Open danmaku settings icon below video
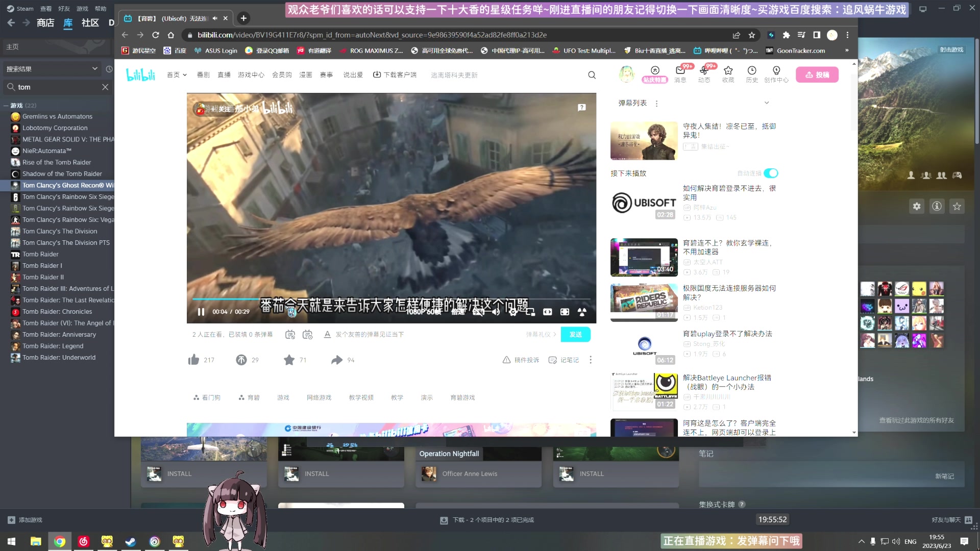The width and height of the screenshot is (980, 551). (x=307, y=335)
